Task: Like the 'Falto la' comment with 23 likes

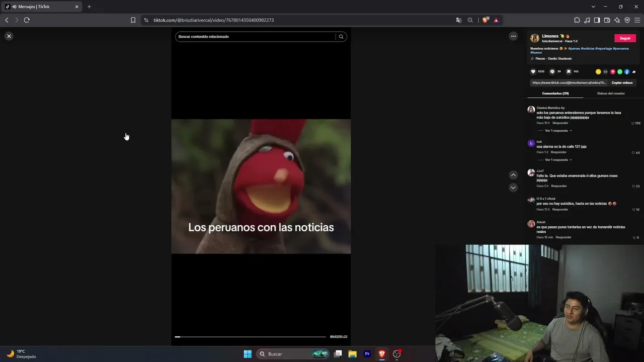Action: coord(633,186)
